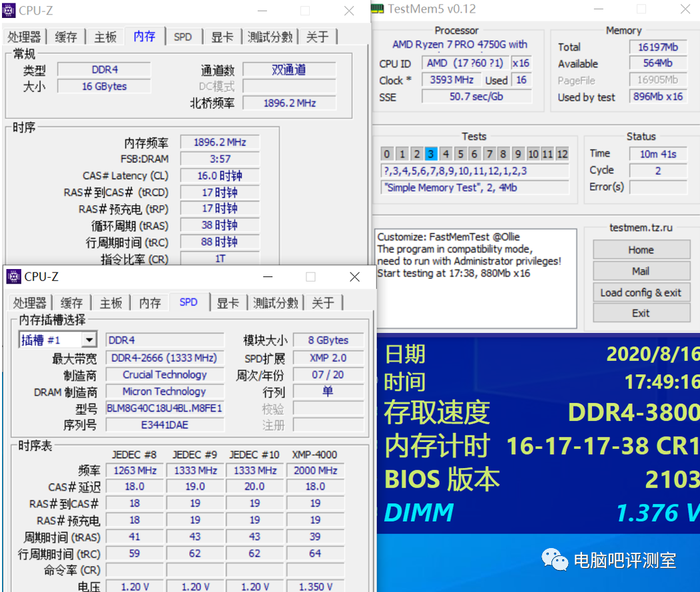
Task: Click TestMem5 memory chip icon in title bar
Action: pyautogui.click(x=377, y=9)
